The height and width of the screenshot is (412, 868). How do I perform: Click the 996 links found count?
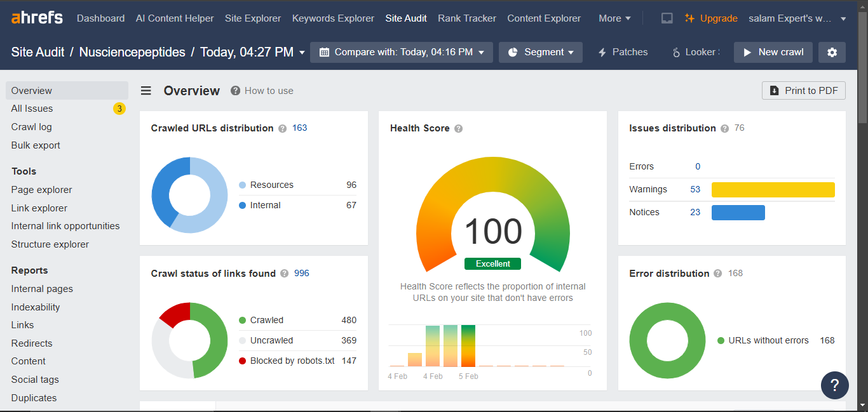[301, 273]
